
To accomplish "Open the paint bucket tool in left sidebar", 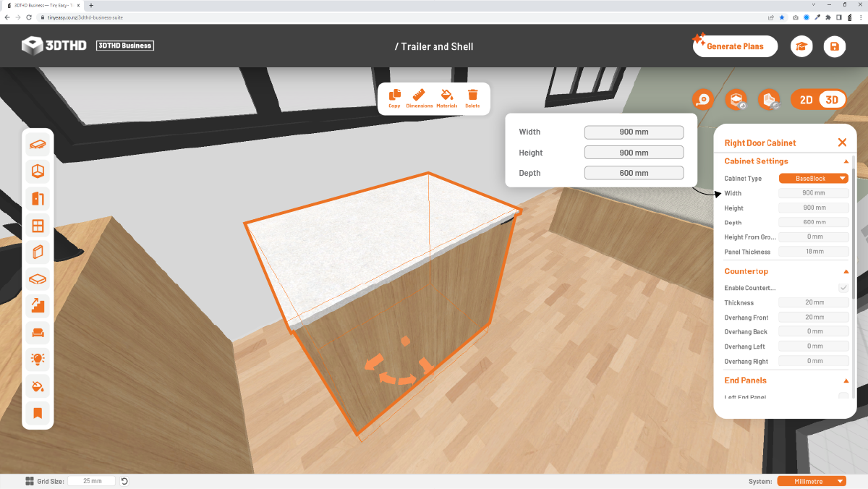I will (38, 386).
